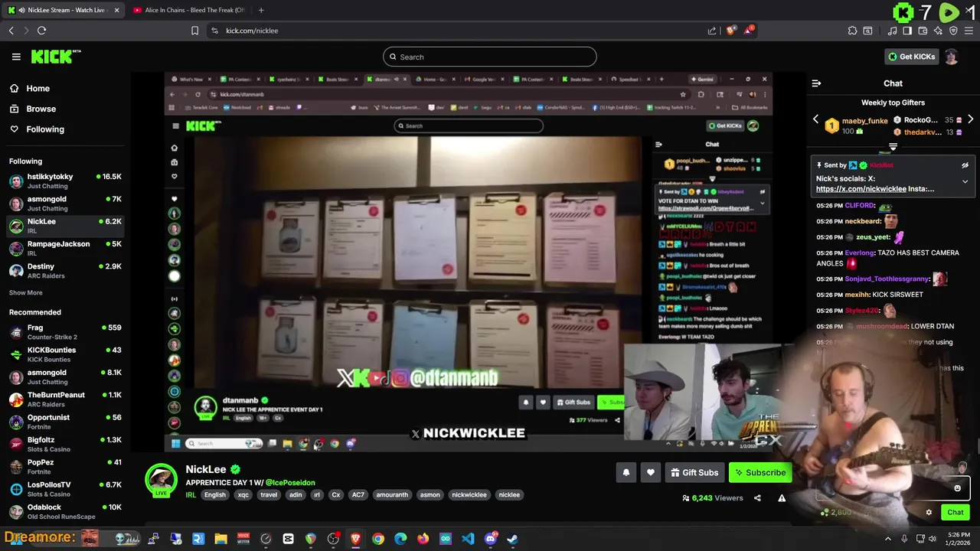
Task: Open asmongold channel in Following list
Action: tap(65, 204)
